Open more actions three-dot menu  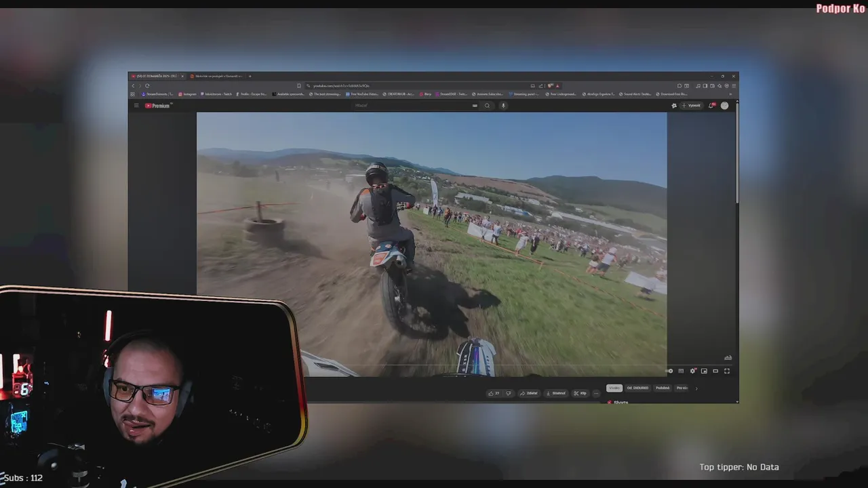596,393
